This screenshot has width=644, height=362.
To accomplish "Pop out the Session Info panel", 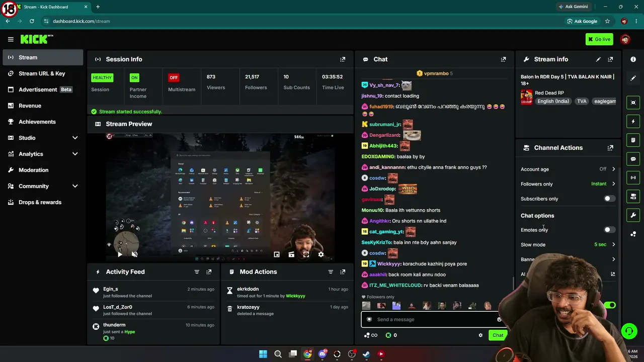I will (343, 59).
